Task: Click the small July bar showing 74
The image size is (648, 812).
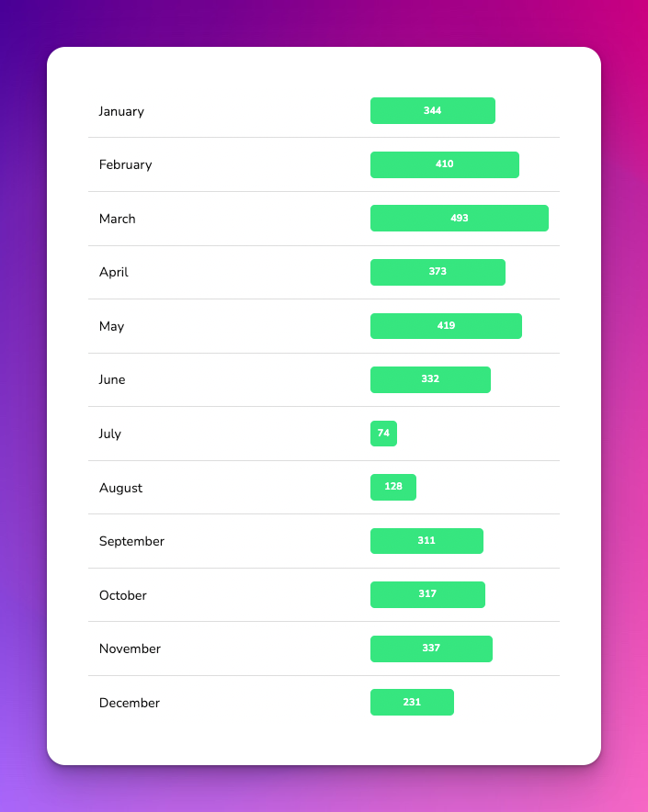Action: pyautogui.click(x=383, y=434)
